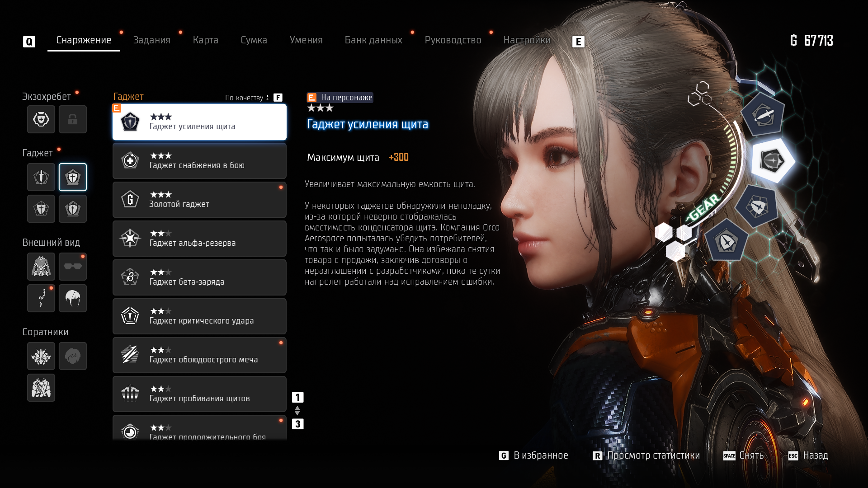Open Просмотр статистики
868x488 pixels.
[x=646, y=455]
